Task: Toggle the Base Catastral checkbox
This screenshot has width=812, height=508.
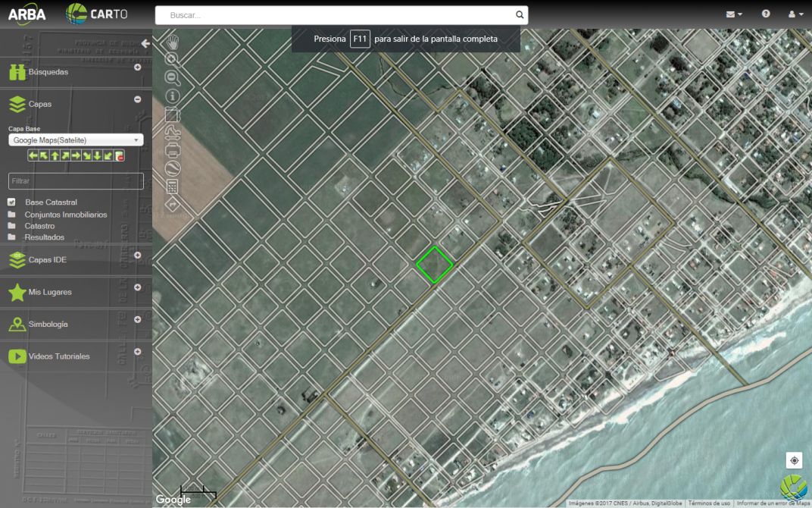Action: click(x=11, y=202)
